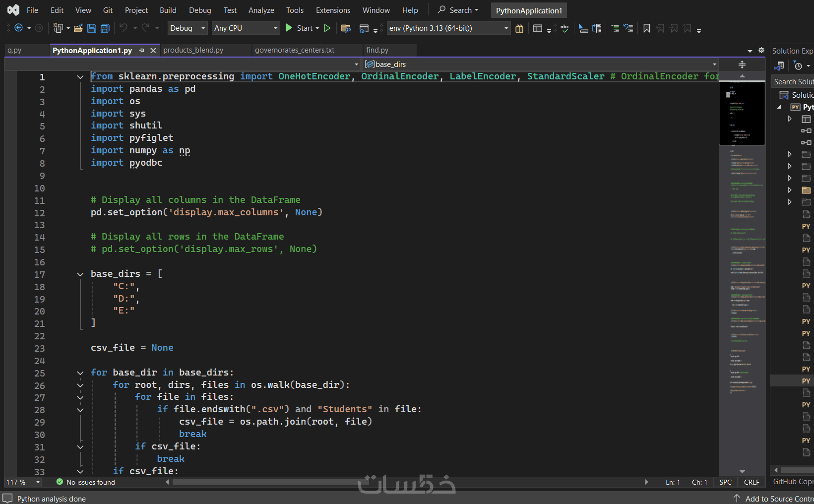Click the Search button in the title bar
The width and height of the screenshot is (814, 504).
pos(458,10)
